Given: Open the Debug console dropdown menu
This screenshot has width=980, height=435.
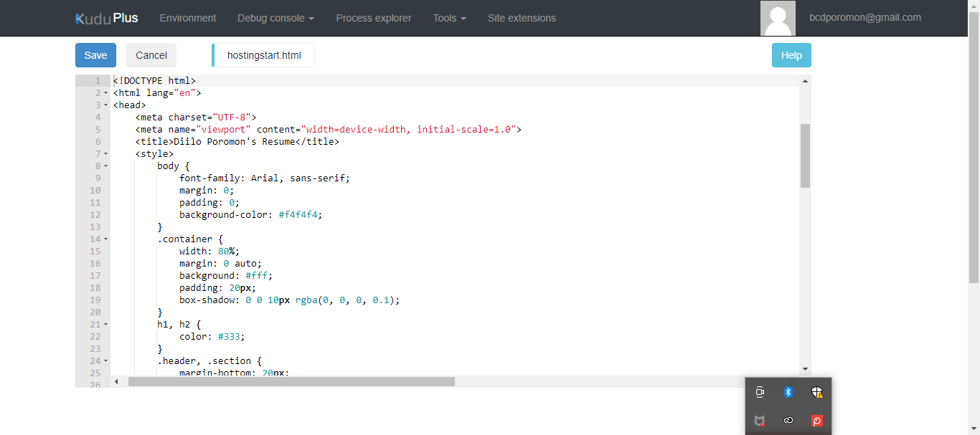Looking at the screenshot, I should tap(275, 18).
